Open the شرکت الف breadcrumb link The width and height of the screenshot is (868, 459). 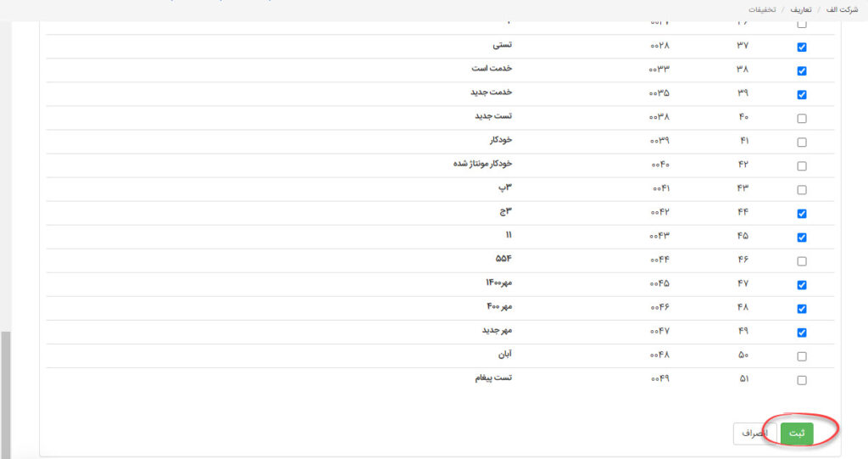click(842, 10)
